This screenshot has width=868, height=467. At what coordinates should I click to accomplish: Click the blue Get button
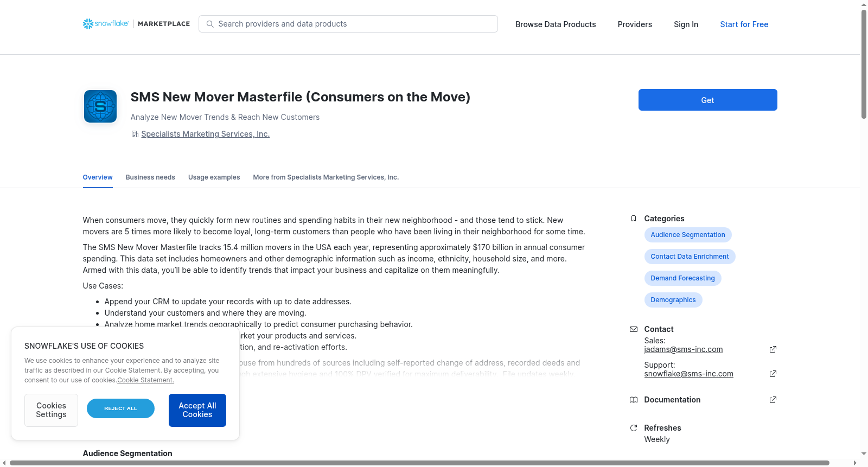[x=707, y=100]
